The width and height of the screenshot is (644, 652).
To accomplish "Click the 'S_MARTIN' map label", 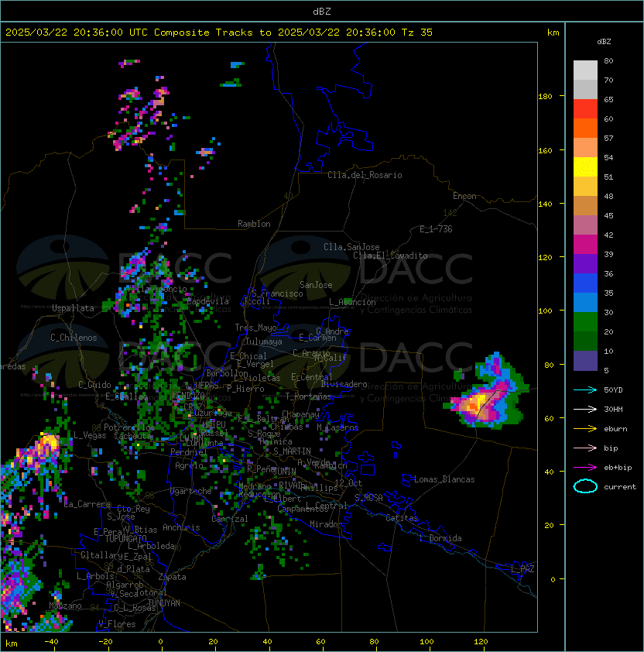I will [x=292, y=451].
